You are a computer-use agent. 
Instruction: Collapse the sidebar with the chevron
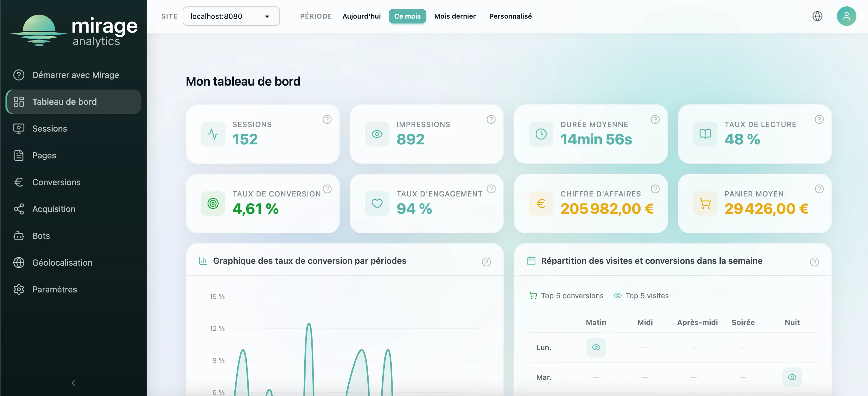point(73,383)
